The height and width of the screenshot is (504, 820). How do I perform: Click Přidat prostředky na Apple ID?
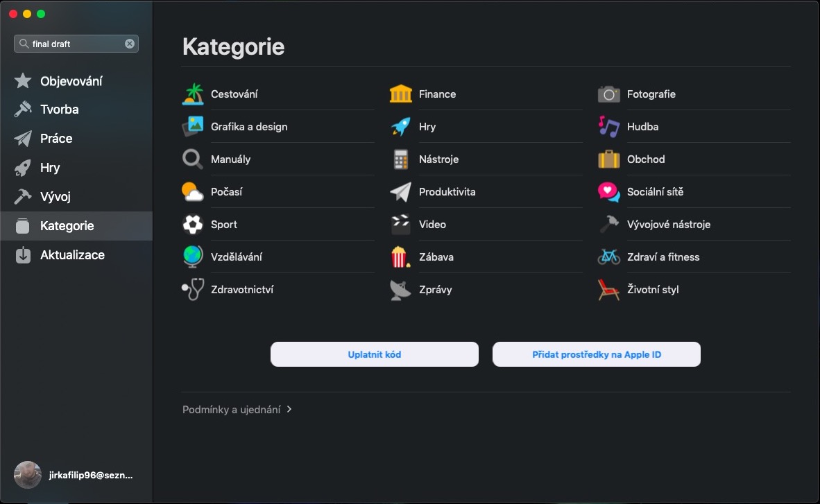pos(596,354)
